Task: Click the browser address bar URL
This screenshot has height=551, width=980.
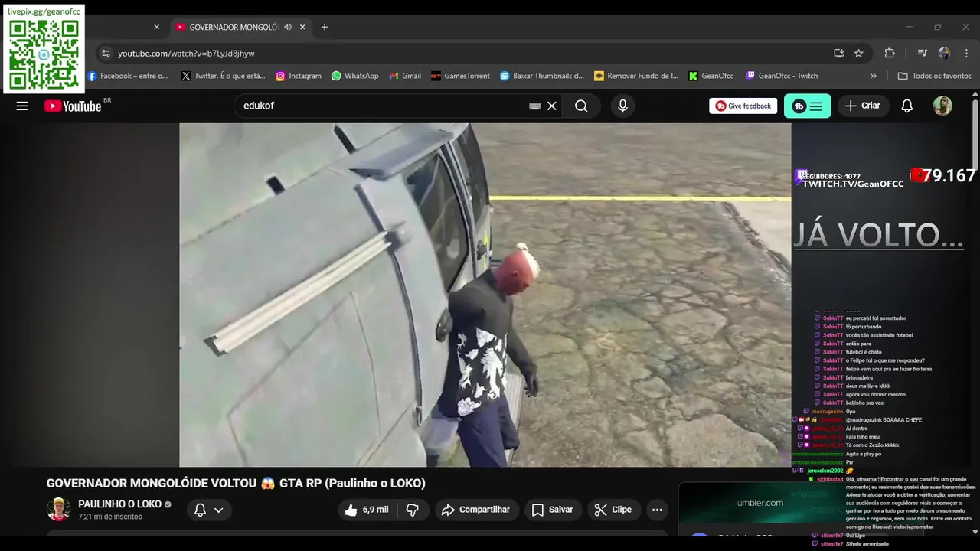Action: (x=186, y=54)
